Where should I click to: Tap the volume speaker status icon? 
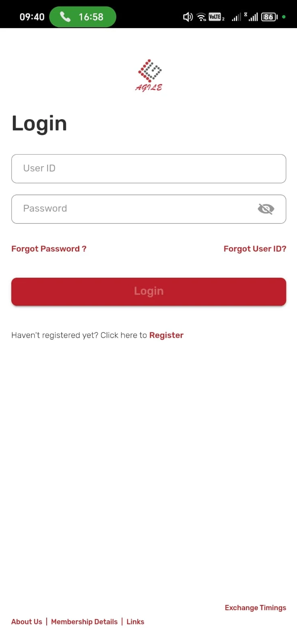(188, 17)
